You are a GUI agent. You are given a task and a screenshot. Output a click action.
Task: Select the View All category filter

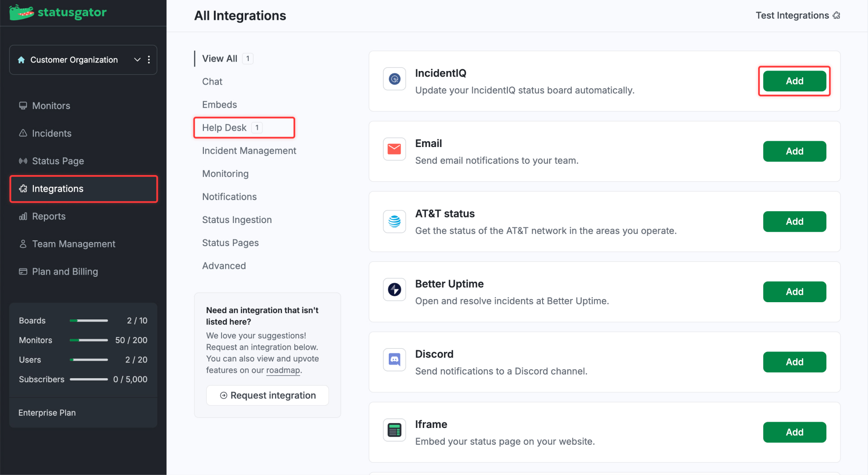(227, 58)
